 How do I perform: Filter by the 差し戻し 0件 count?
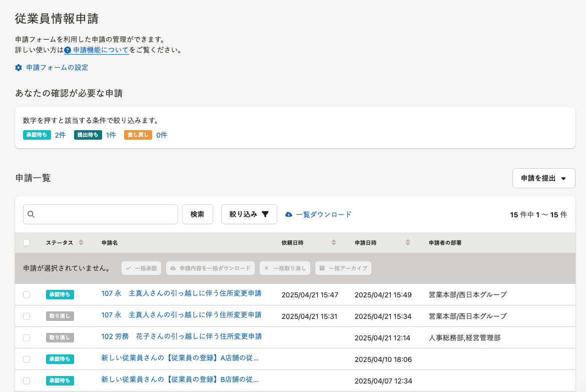(162, 135)
